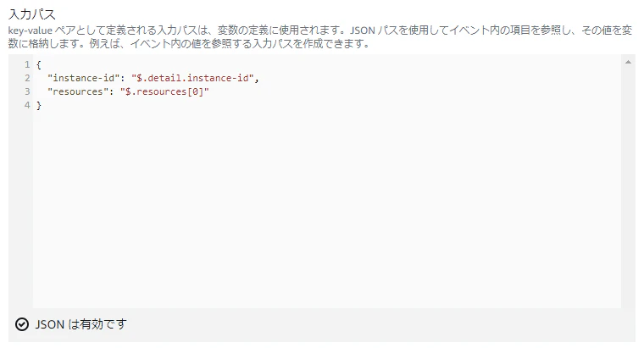644x348 pixels.
Task: Click the scroll up arrow in editor
Action: pyautogui.click(x=628, y=62)
